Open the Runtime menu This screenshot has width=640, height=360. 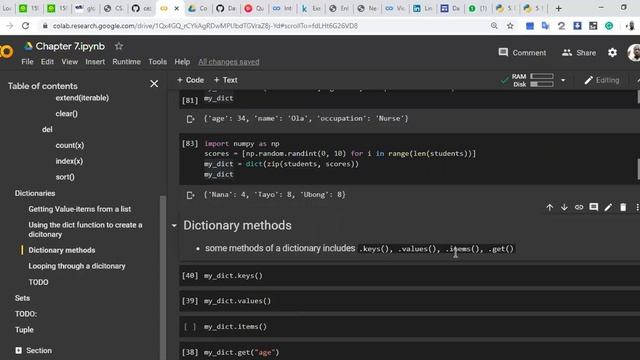(127, 62)
